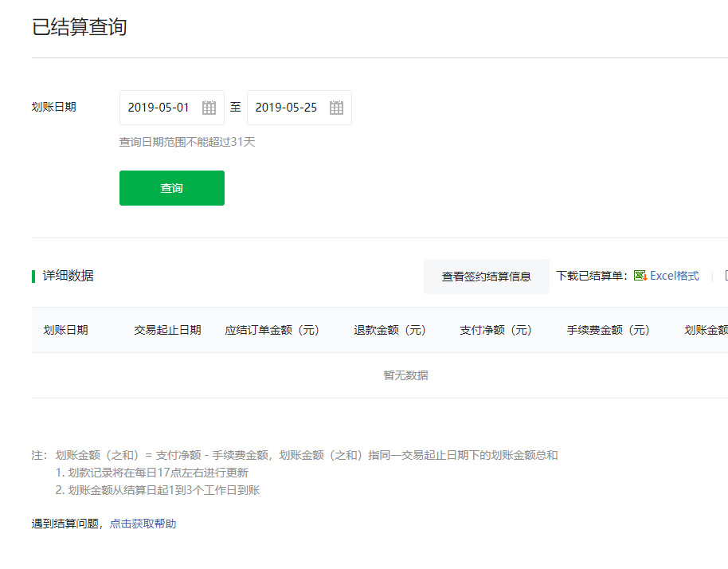The height and width of the screenshot is (569, 728).
Task: Download settlement in Excel格式
Action: click(674, 276)
